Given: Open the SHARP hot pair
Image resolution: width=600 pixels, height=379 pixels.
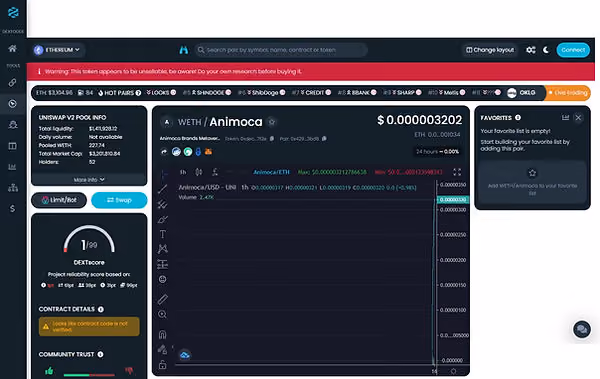Looking at the screenshot, I should point(402,93).
